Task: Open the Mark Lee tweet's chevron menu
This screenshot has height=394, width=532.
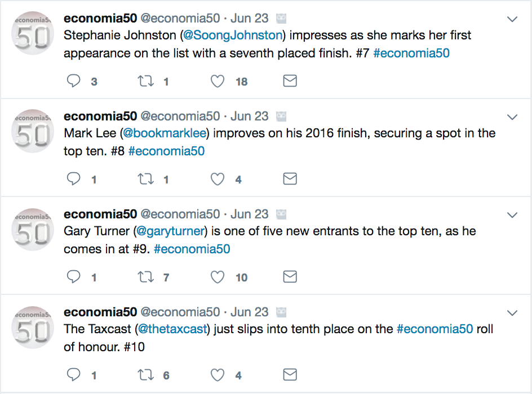Action: tap(512, 117)
